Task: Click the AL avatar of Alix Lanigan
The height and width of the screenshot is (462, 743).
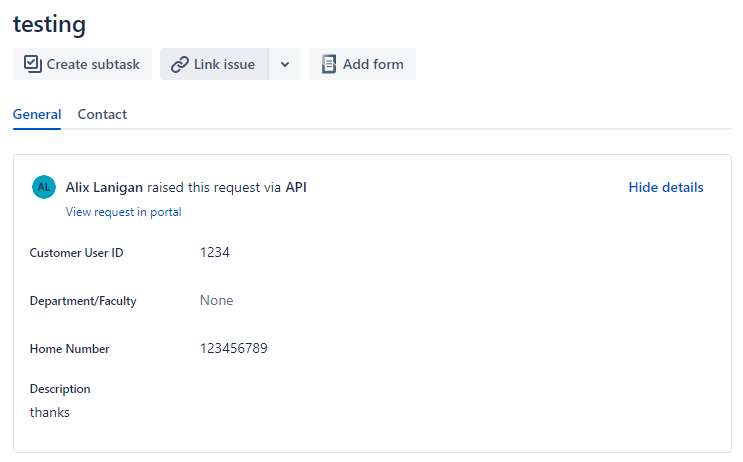Action: 44,187
